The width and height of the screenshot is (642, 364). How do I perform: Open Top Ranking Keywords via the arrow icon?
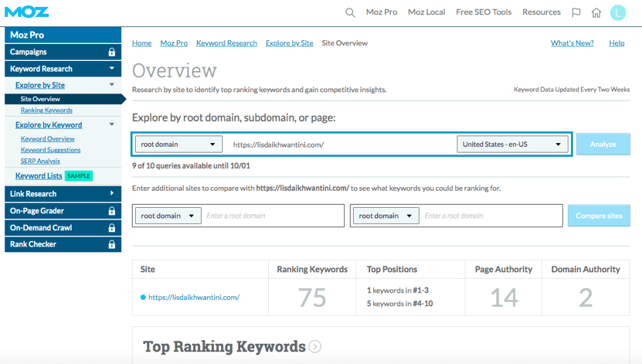tap(315, 346)
